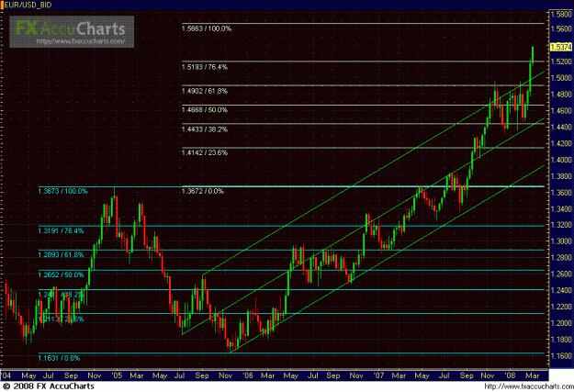Click 1.1600 on the price scale
Image resolution: width=574 pixels, height=392 pixels.
(561, 356)
